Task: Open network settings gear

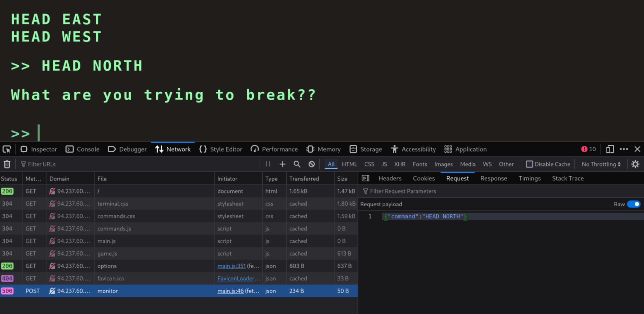Action: tap(635, 164)
